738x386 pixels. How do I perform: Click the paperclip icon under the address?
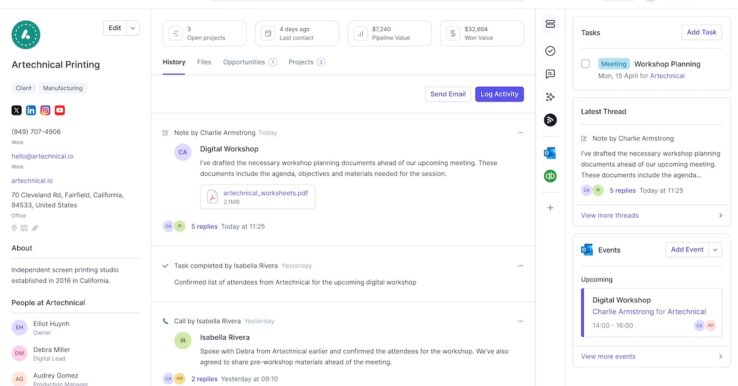coord(35,228)
